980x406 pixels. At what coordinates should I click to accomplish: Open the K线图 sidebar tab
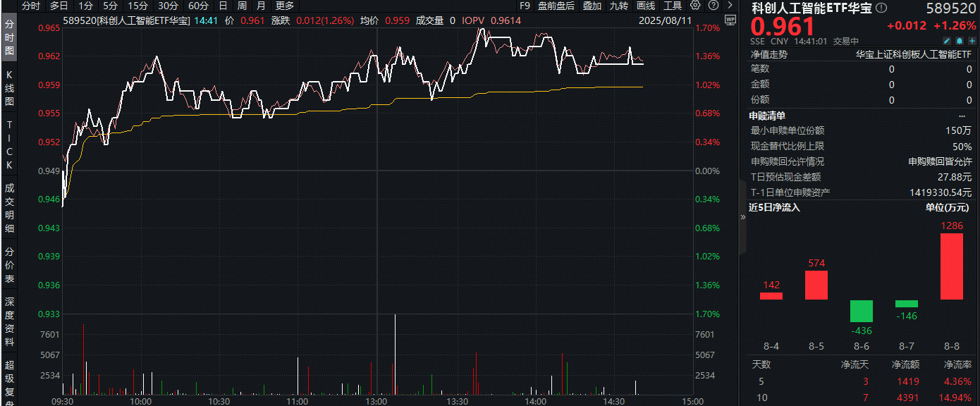click(x=10, y=87)
